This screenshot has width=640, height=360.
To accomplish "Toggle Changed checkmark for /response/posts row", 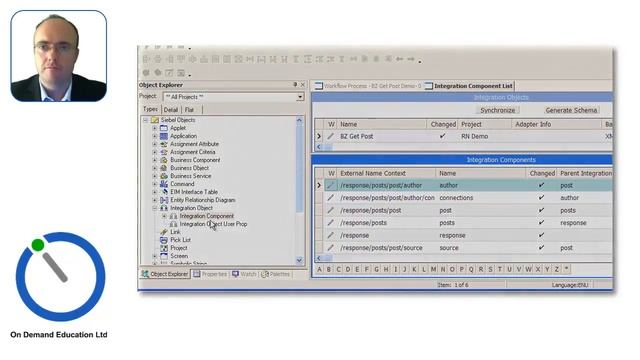I will click(541, 223).
